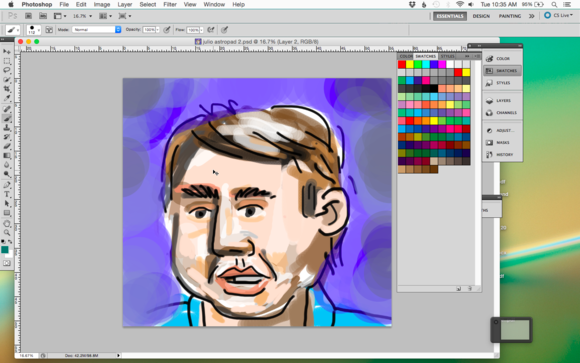Toggle the brush panel button

click(49, 30)
